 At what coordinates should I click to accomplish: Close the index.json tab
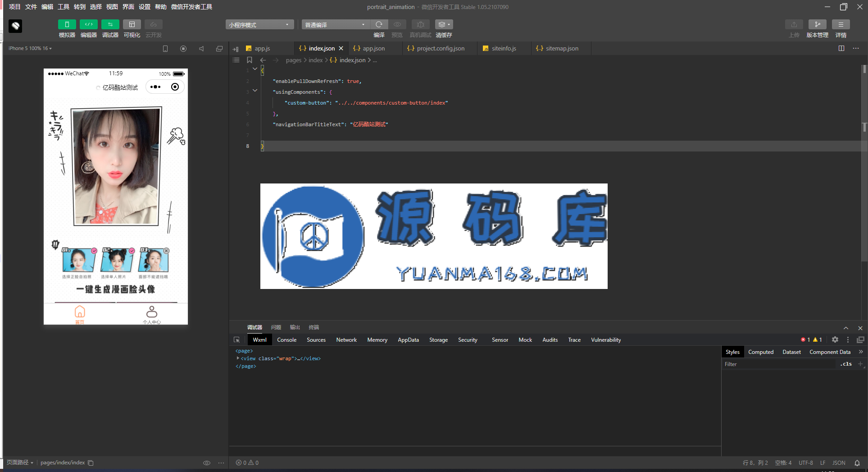click(x=341, y=48)
